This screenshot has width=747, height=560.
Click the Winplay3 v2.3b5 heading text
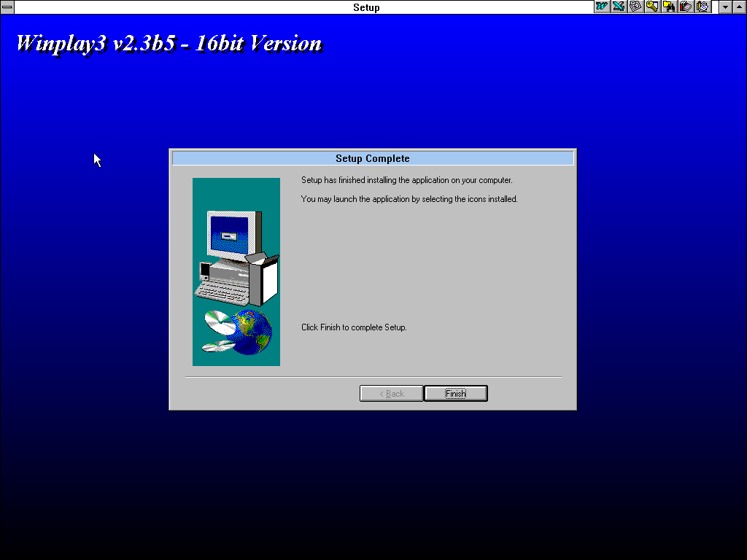point(169,43)
